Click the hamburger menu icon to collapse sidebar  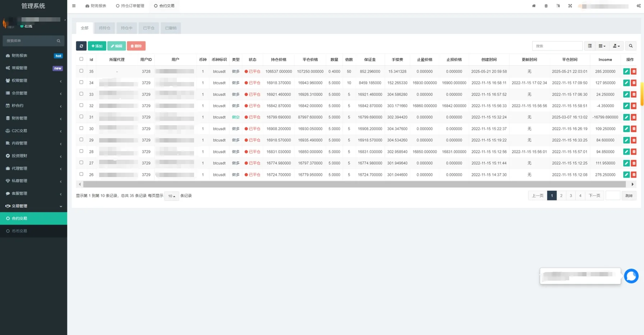pos(74,6)
